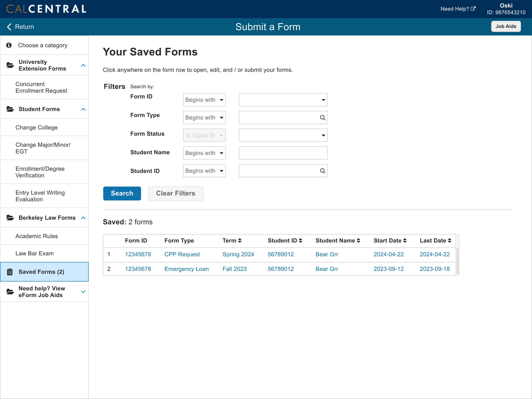The width and height of the screenshot is (532, 399).
Task: Click the blue Search button
Action: 122,193
